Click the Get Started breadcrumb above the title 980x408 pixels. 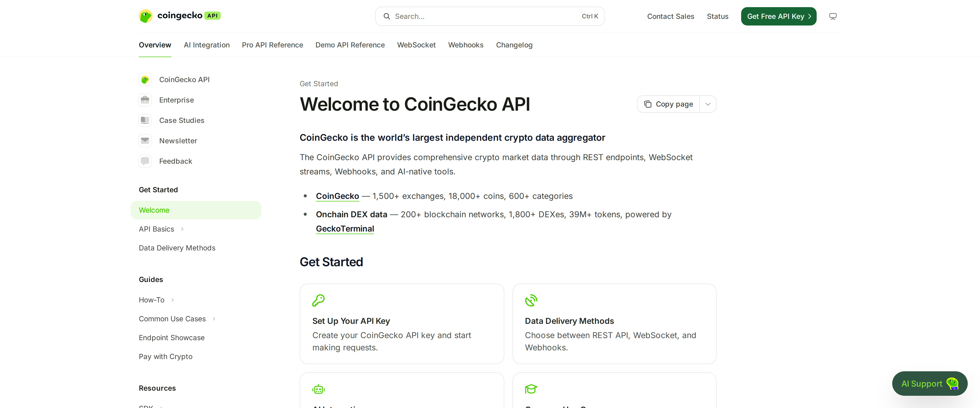[318, 84]
